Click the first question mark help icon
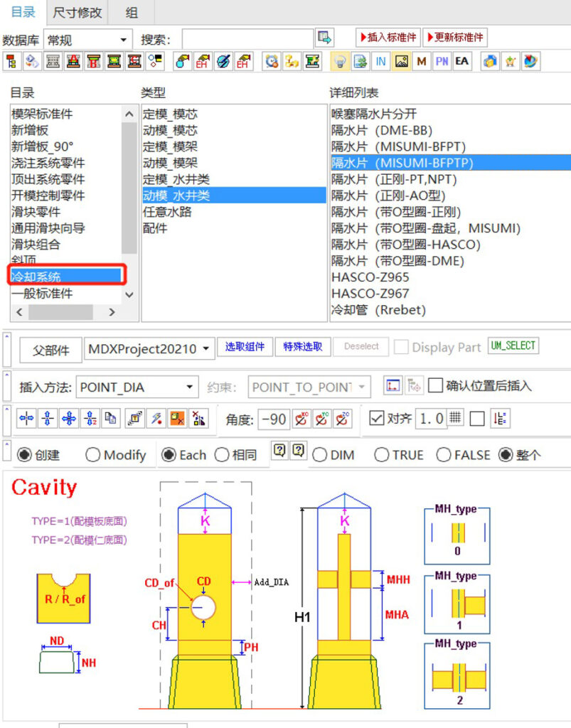This screenshot has height=728, width=571. (x=279, y=450)
